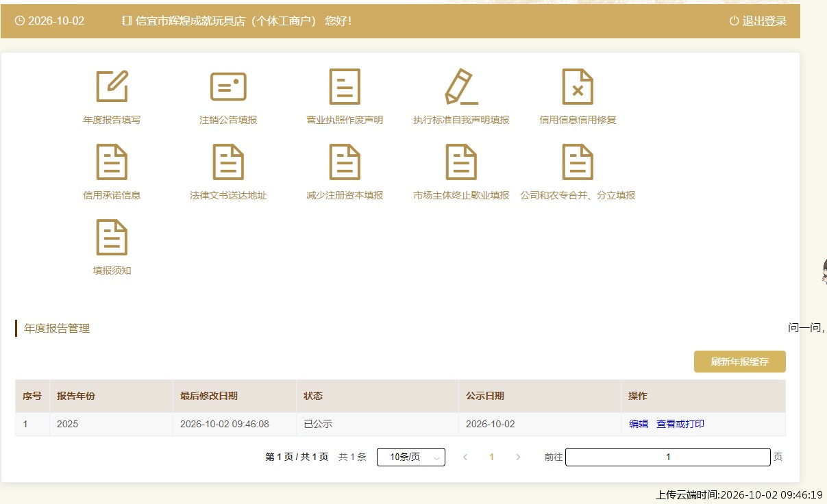Click the 市场主体终止歇业填报 label
827x504 pixels.
461,195
